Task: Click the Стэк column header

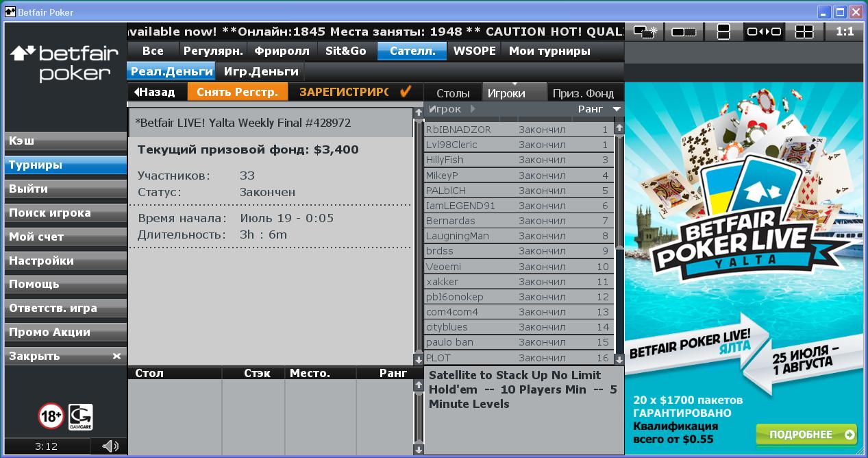Action: (x=258, y=374)
